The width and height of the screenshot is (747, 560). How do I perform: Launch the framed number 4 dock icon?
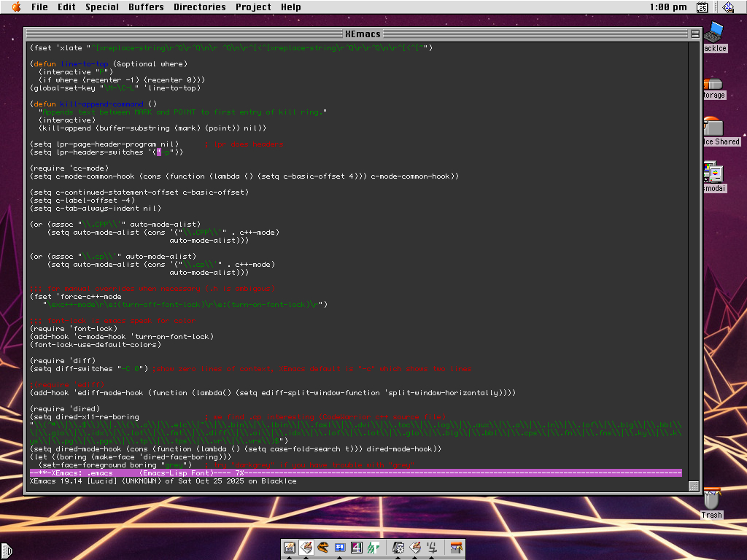pyautogui.click(x=357, y=548)
